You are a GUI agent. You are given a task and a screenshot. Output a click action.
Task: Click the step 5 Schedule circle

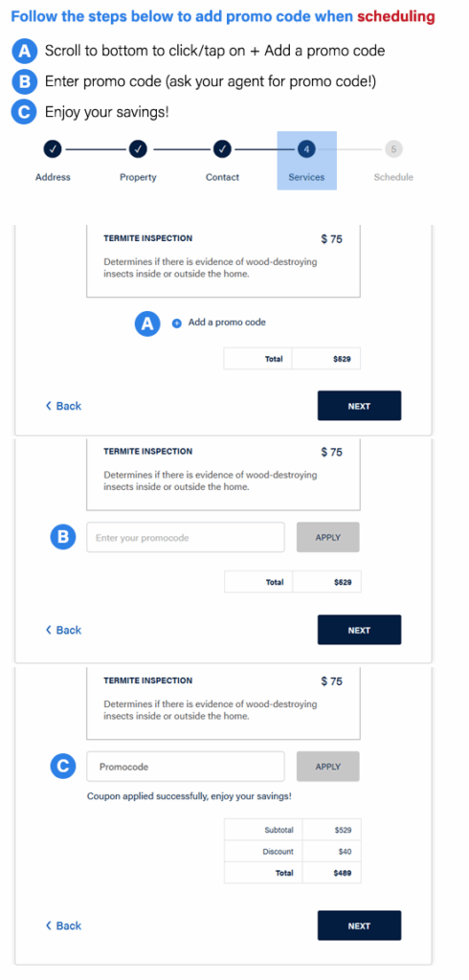pyautogui.click(x=393, y=148)
